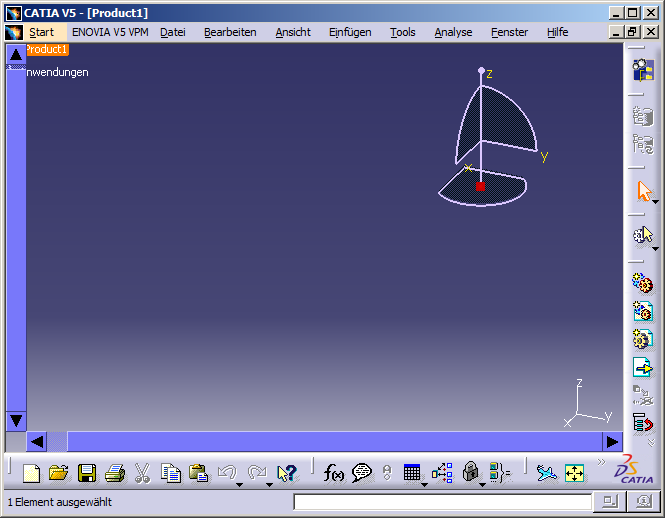
Task: Open the f(x) Formula tool
Action: click(x=334, y=473)
